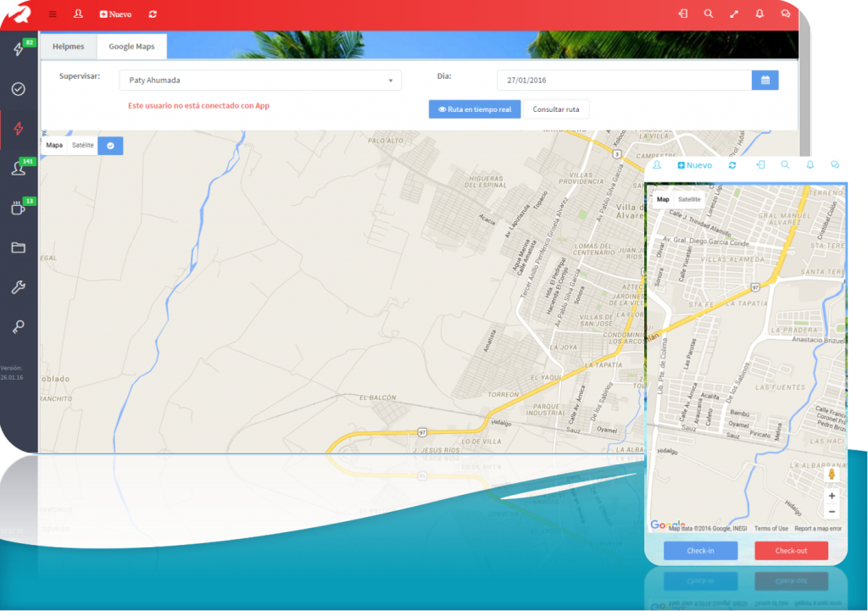
Task: Click the notifications bell in red header
Action: [x=759, y=14]
